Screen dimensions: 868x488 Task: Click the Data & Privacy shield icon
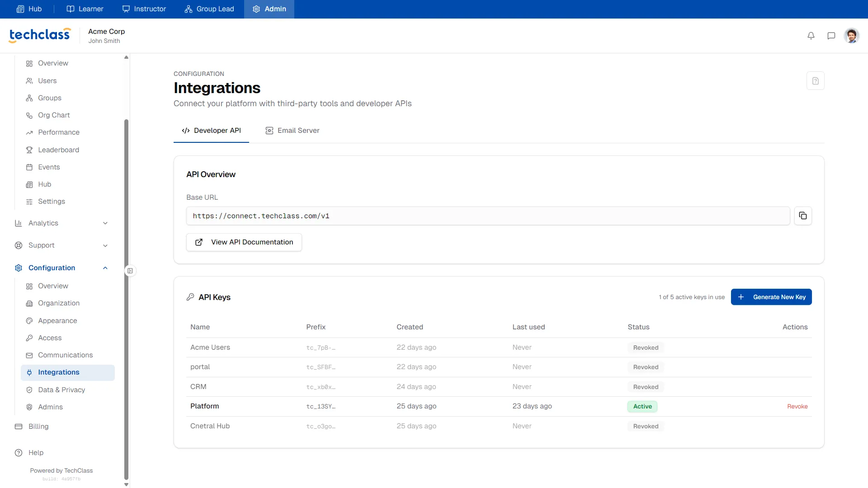coord(29,390)
